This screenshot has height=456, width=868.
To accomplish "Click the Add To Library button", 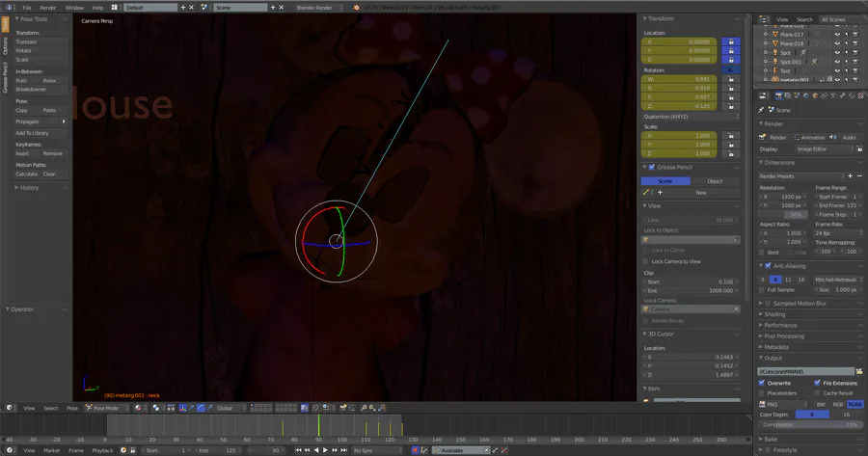I will [x=41, y=133].
